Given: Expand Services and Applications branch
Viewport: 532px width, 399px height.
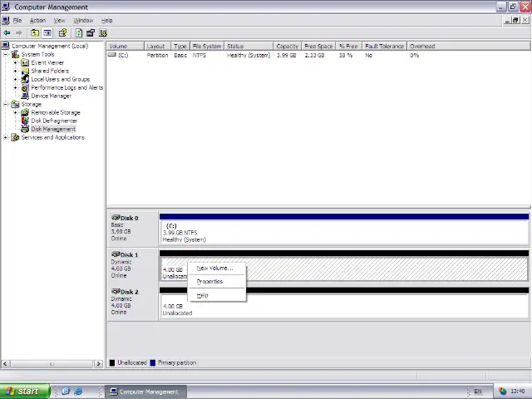Looking at the screenshot, I should [6, 137].
